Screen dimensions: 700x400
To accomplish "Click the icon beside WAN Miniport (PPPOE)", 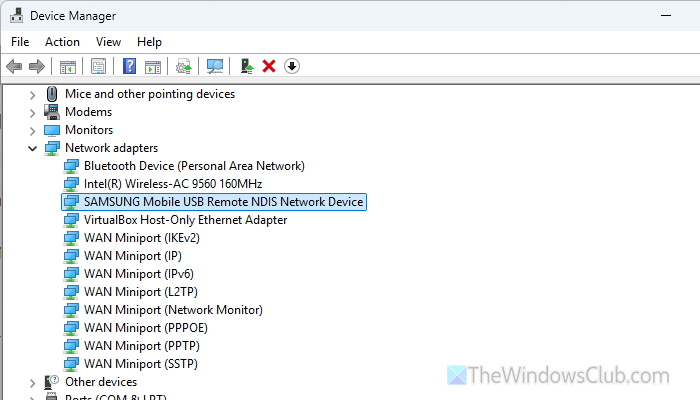I will pos(71,328).
